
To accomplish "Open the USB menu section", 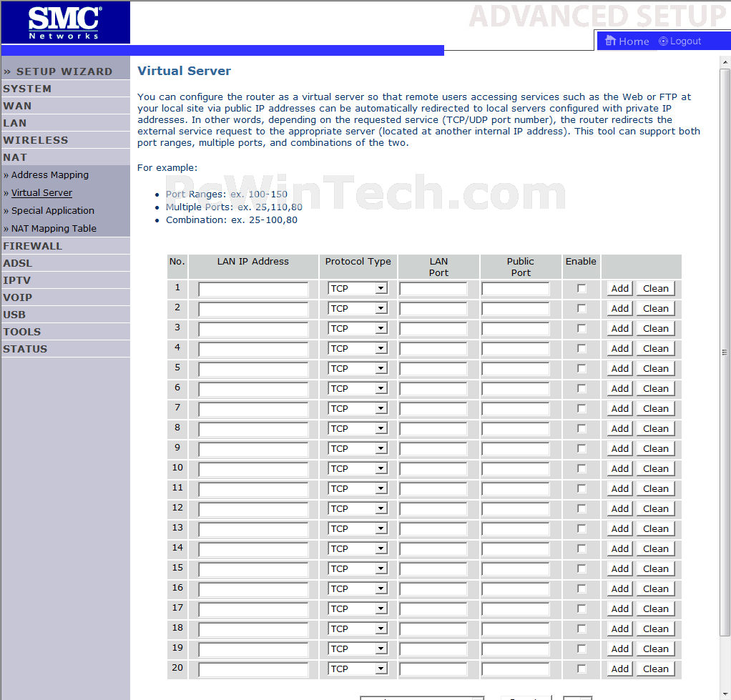I will point(14,315).
